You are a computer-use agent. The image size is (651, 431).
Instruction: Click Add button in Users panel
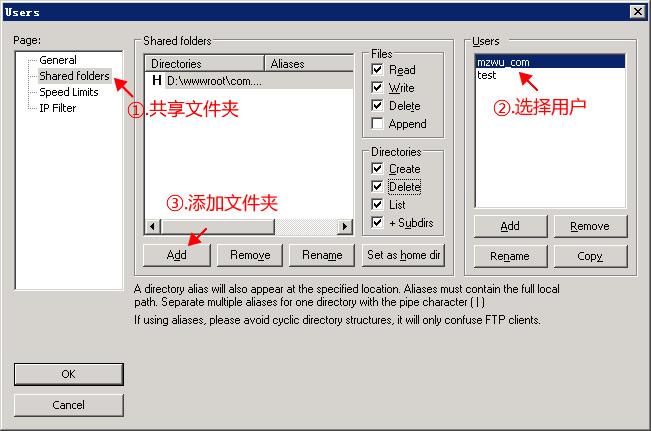510,226
